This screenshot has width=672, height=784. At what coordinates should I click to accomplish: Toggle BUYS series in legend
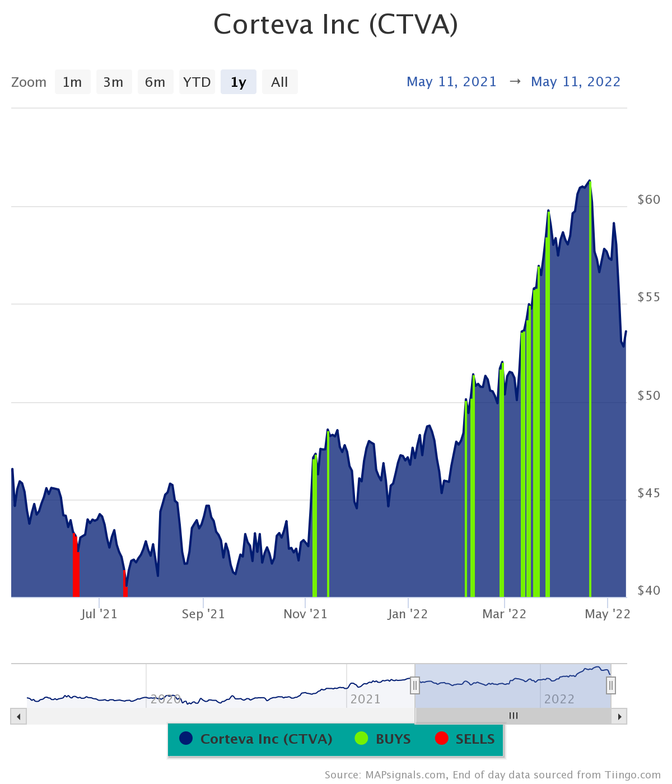point(383,739)
